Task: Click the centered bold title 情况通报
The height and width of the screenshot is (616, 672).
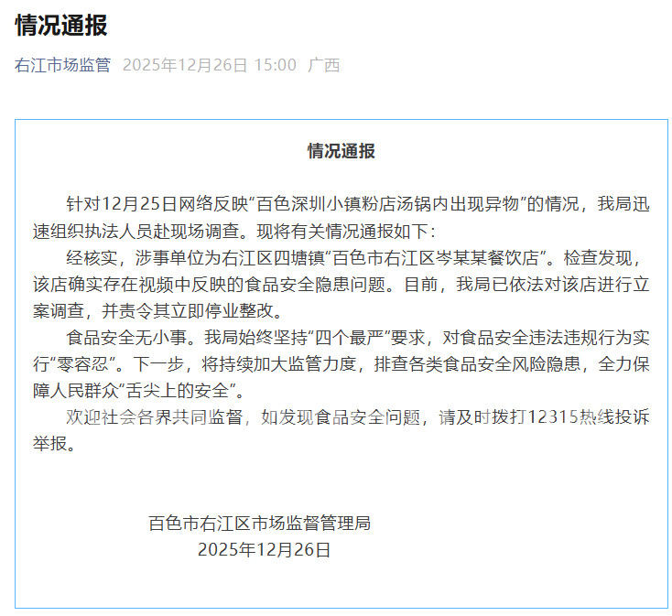Action: point(341,151)
